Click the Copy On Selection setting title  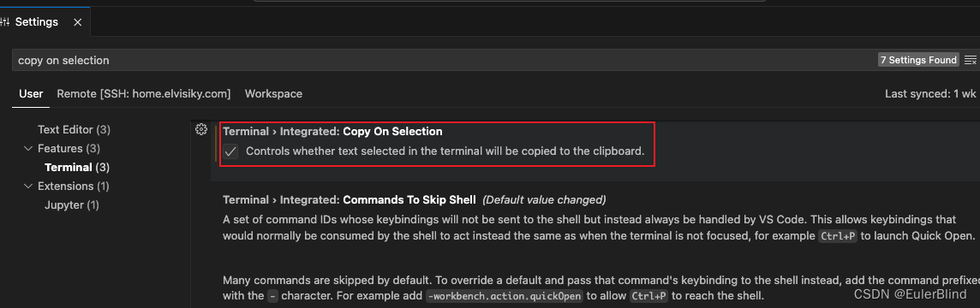332,132
